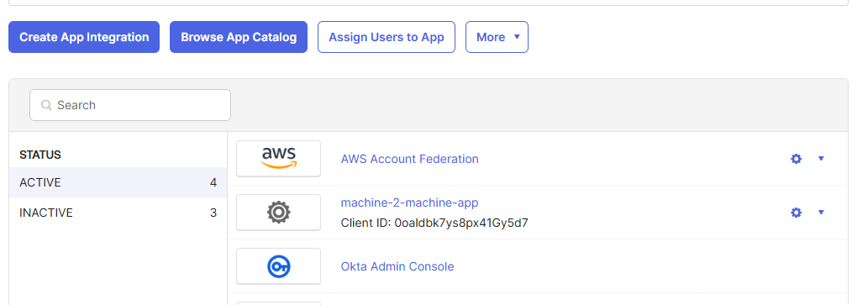Click the inactive count 3
The height and width of the screenshot is (305, 868).
213,213
